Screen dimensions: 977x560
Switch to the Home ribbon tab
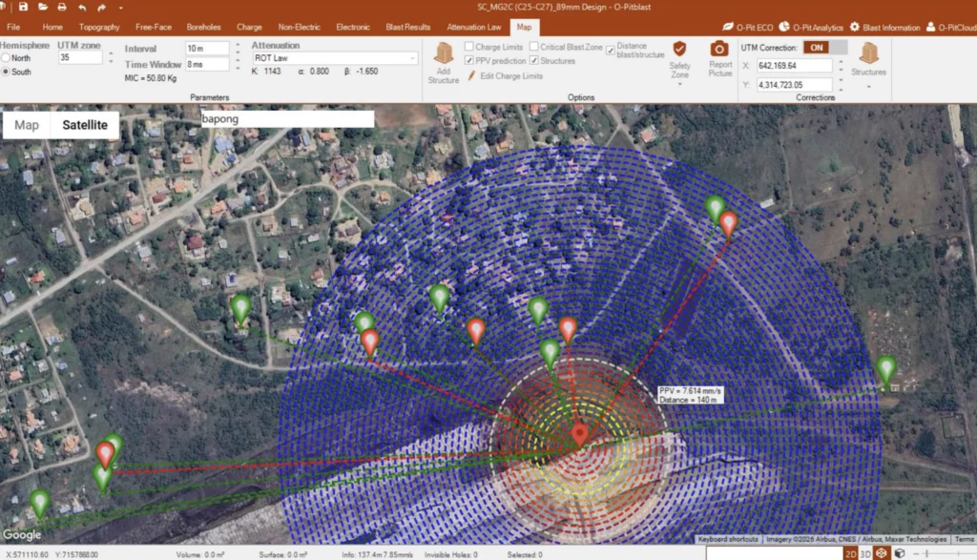tap(52, 27)
